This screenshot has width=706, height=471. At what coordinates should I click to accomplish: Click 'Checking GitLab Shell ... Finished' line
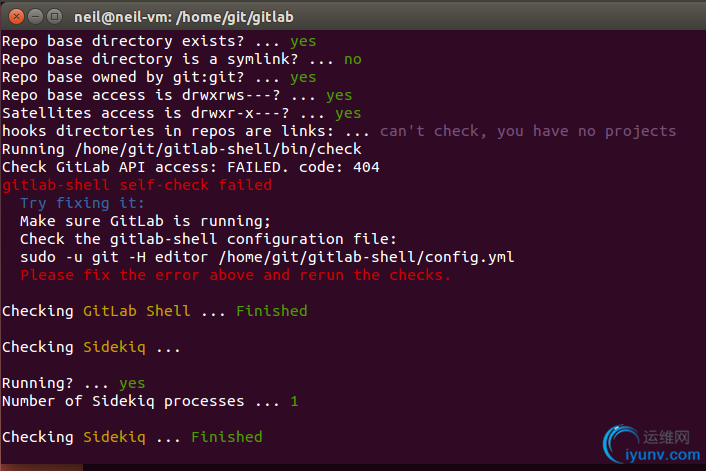[x=154, y=312]
